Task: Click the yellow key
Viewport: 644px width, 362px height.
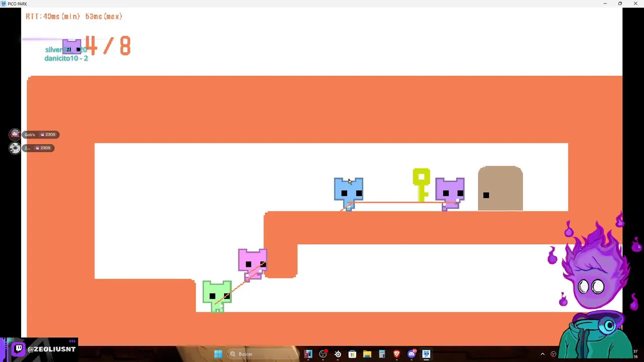Action: click(421, 185)
